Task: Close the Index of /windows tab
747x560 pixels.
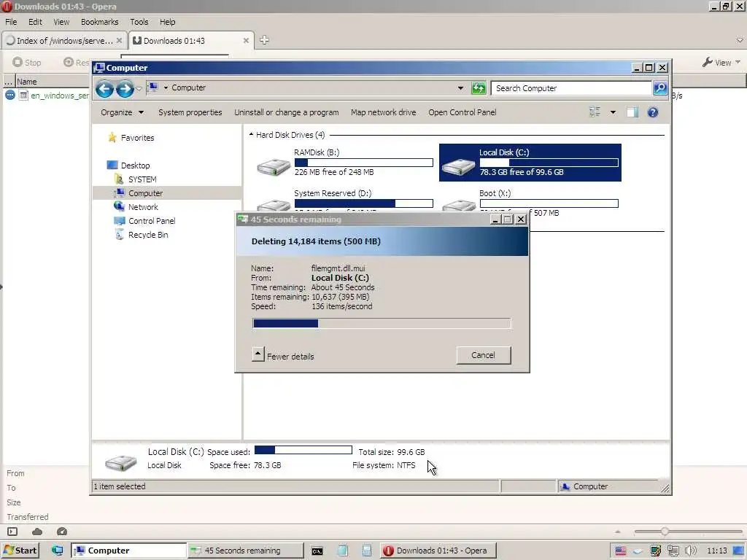Action: [119, 41]
